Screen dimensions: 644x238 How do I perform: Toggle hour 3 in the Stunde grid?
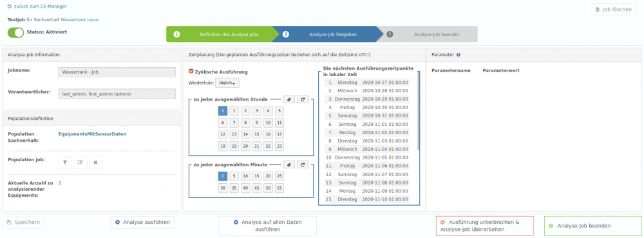(256, 110)
